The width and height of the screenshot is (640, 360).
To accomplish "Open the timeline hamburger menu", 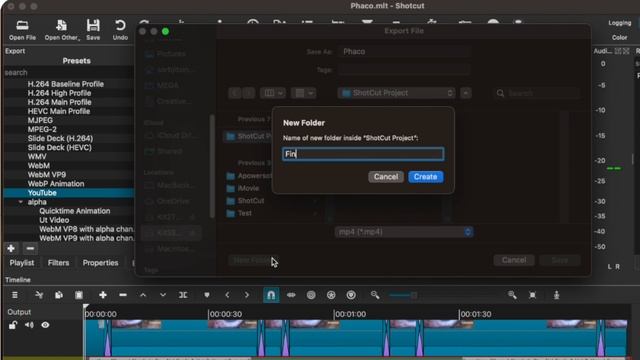I will click(x=15, y=295).
